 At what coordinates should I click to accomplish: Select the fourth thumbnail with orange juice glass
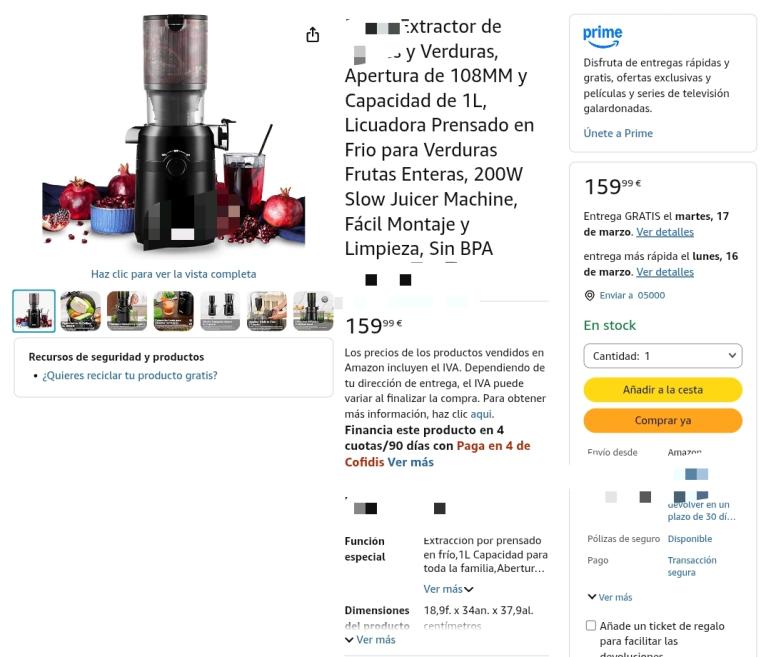[174, 311]
